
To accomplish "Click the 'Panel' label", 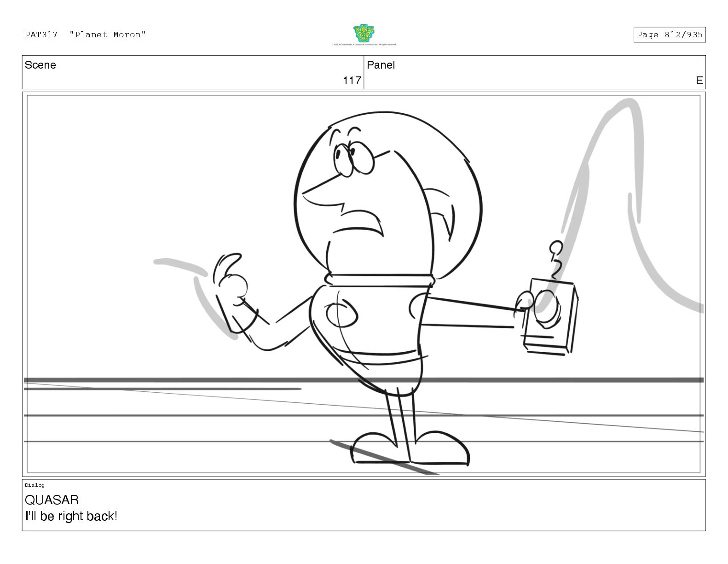I will (381, 65).
